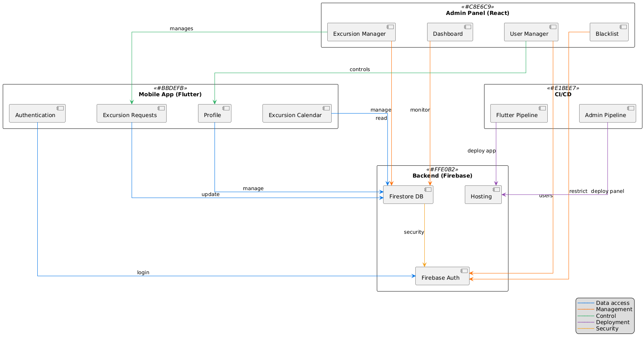Click the component icon in Firebase Auth box
This screenshot has height=341, width=644.
click(x=464, y=271)
